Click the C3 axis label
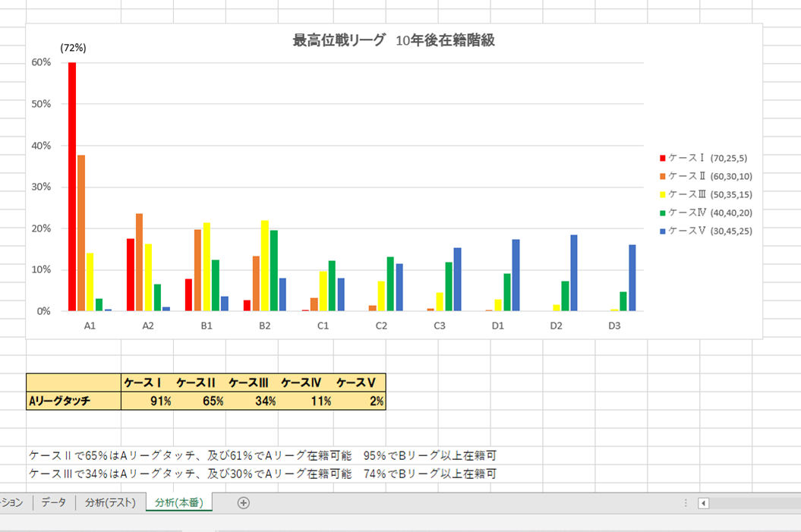This screenshot has width=801, height=532. 440,326
